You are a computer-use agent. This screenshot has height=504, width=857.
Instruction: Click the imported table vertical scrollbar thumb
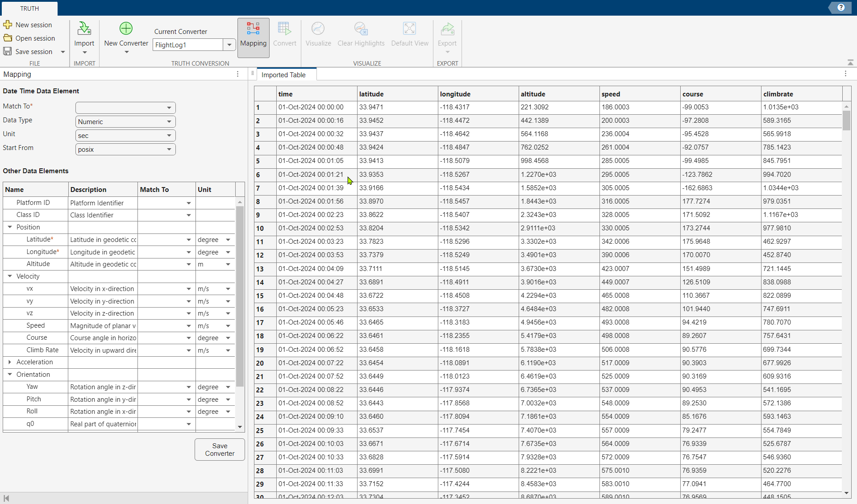coord(846,120)
